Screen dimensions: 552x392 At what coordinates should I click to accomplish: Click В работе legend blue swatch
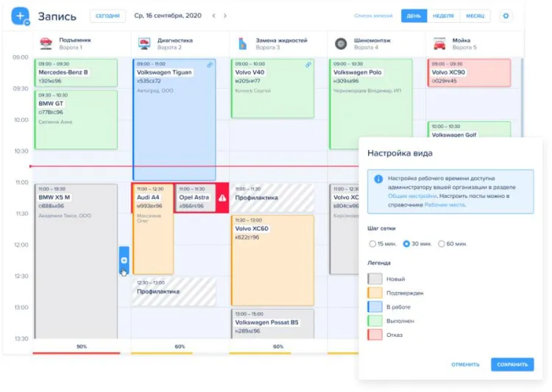[x=375, y=307]
